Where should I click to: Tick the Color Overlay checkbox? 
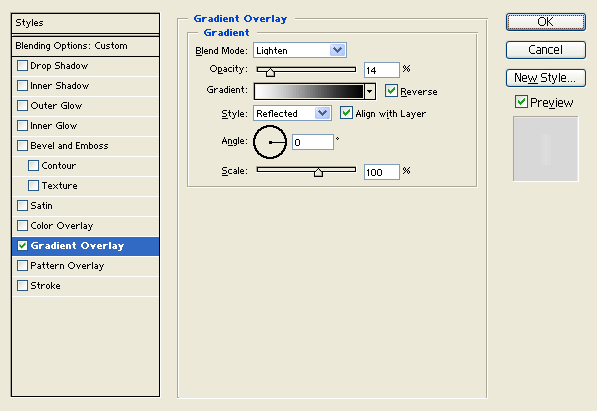pos(22,225)
